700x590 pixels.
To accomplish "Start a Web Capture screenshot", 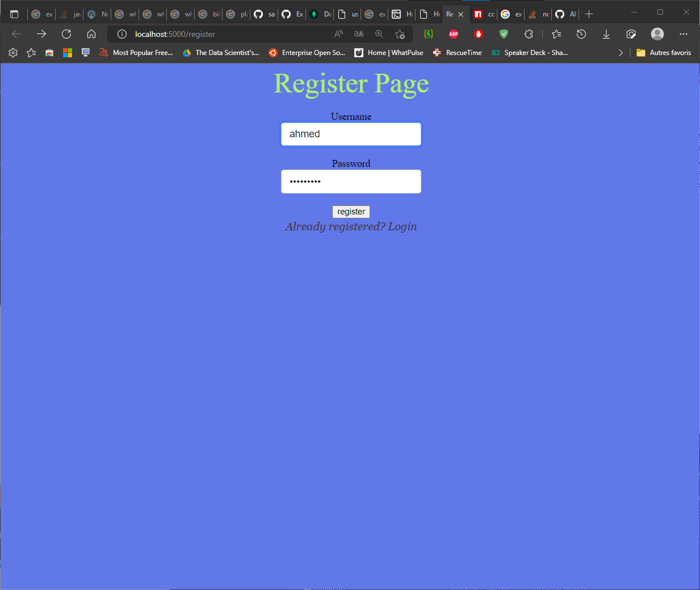I will (631, 34).
